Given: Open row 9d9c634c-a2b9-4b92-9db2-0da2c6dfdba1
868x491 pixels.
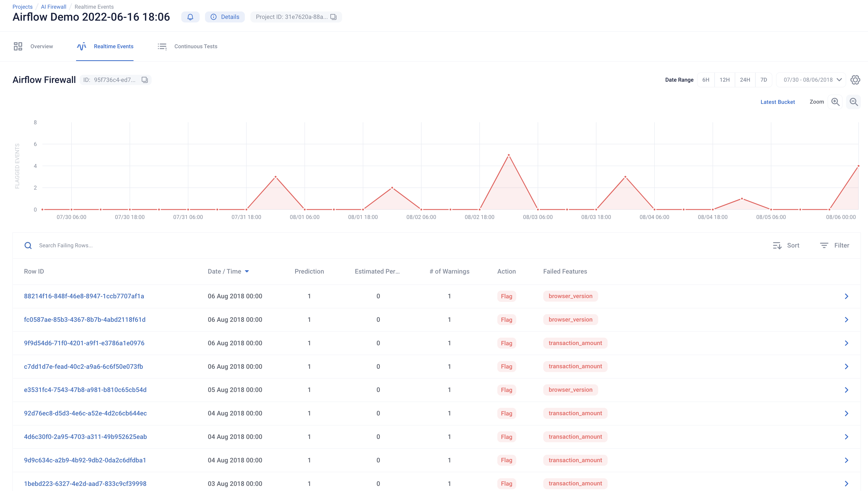Looking at the screenshot, I should pos(85,460).
